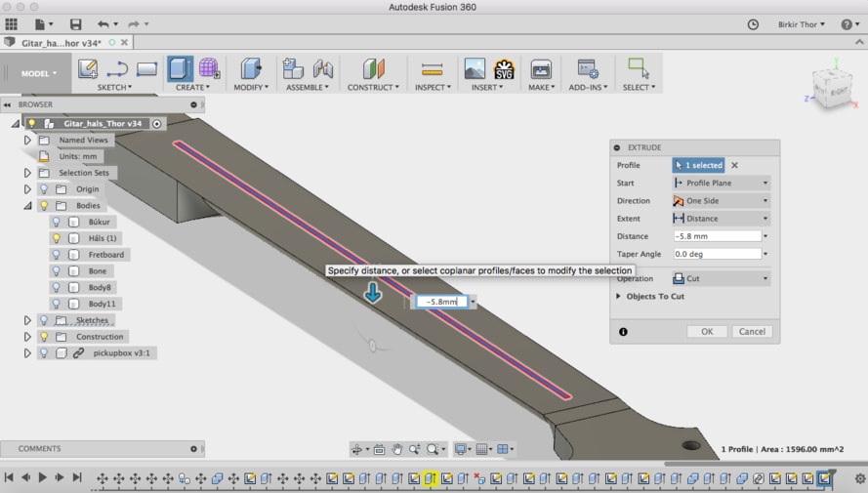868x493 pixels.
Task: Toggle visibility of the Construction folder
Action: 44,337
